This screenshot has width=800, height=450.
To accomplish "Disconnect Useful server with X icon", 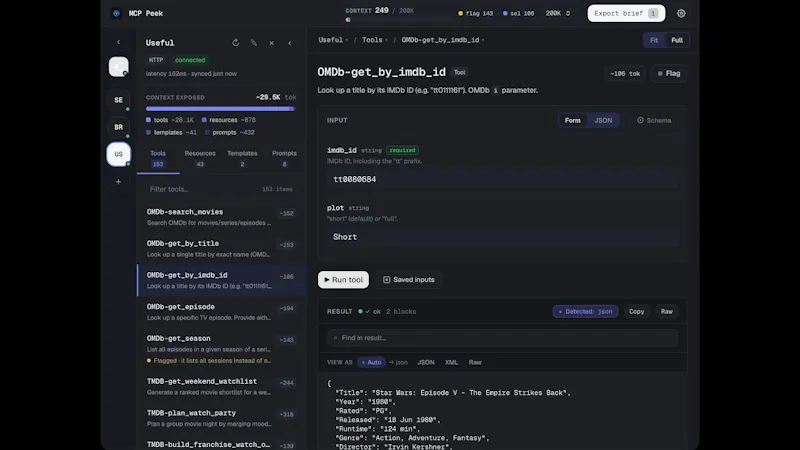I will 271,43.
